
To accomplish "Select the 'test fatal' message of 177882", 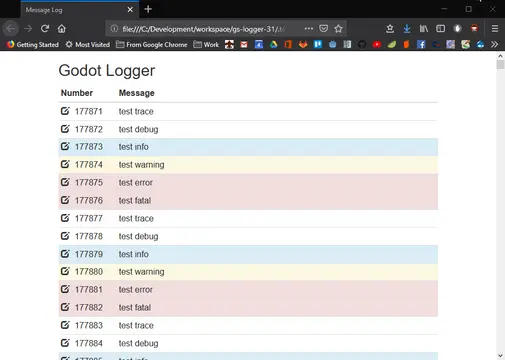I will (x=135, y=307).
